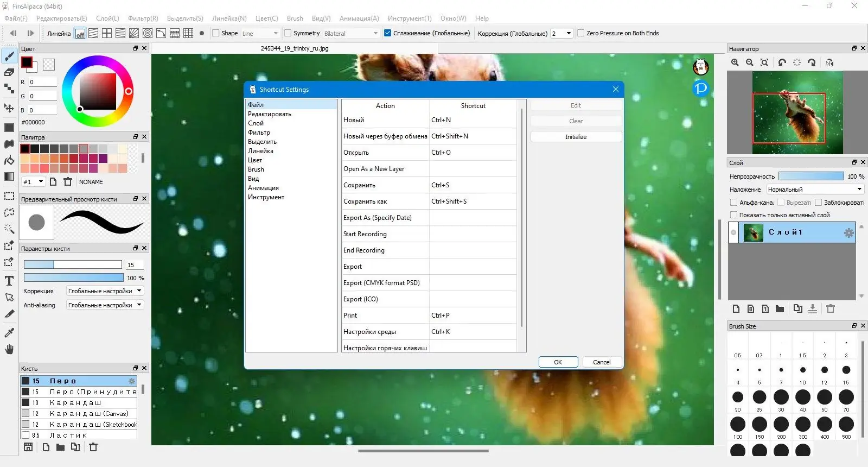868x467 pixels.
Task: Enable the radial snap ruler
Action: tap(134, 34)
